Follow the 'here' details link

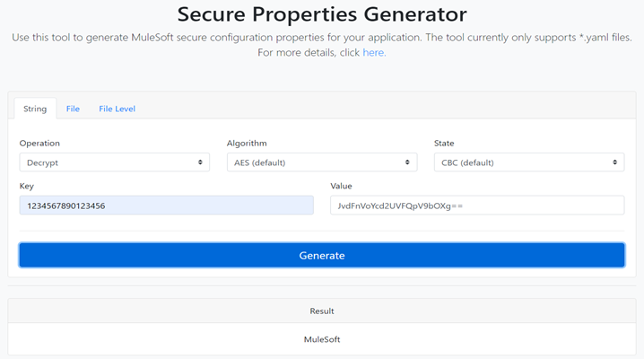click(373, 53)
